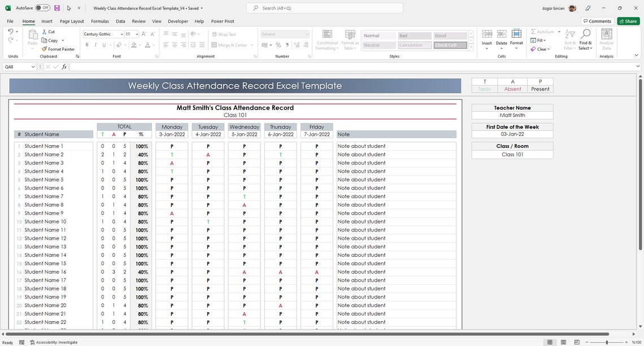Open the Find & Select tool
644x346 pixels.
585,40
